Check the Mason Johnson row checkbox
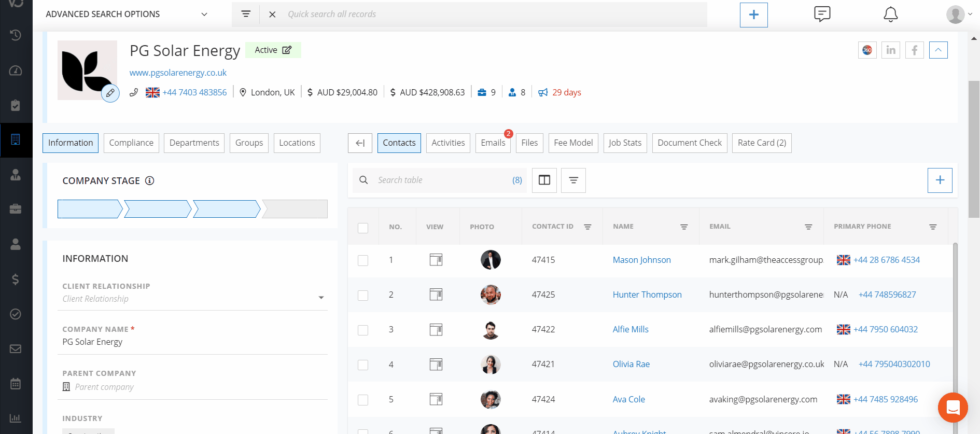This screenshot has height=434, width=980. coord(363,260)
